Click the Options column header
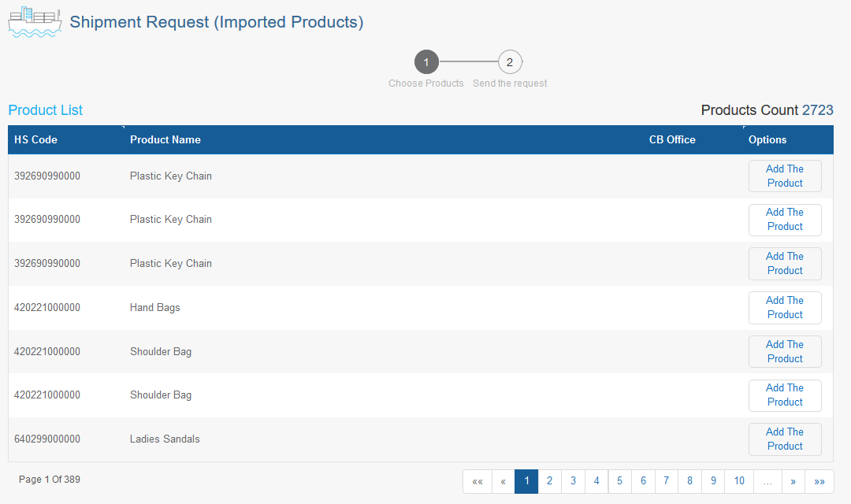Viewport: 851px width, 504px height. pos(767,139)
